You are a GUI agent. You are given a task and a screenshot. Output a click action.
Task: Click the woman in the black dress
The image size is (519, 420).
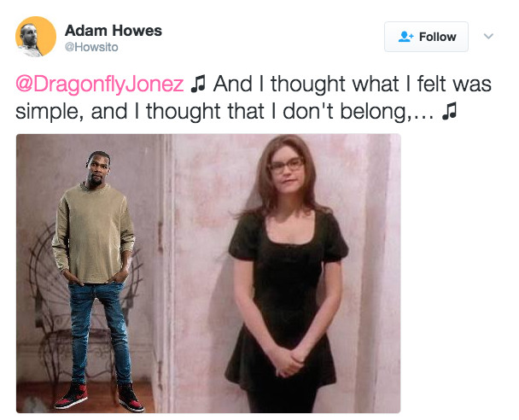coord(286,274)
